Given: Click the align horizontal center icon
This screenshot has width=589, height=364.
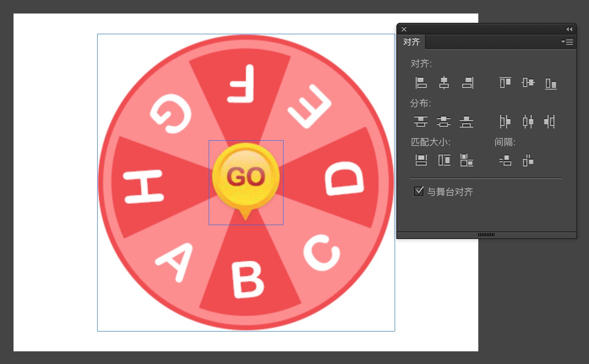Looking at the screenshot, I should point(444,82).
